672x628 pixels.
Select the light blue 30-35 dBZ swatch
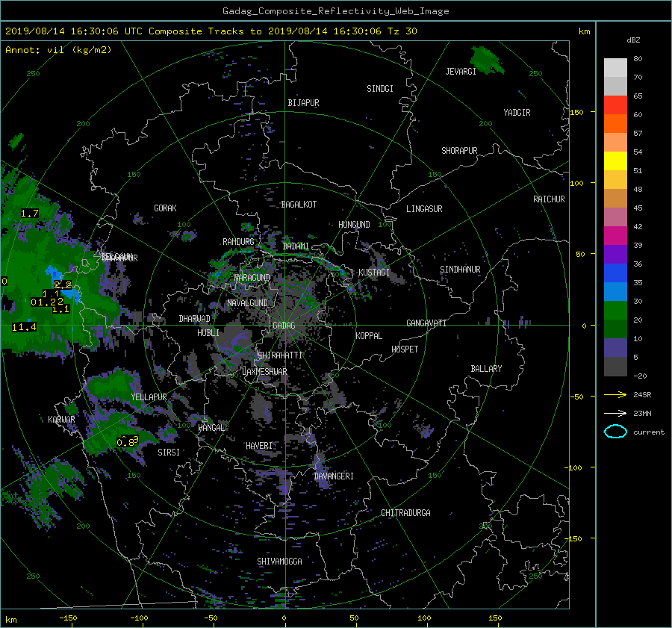point(615,291)
